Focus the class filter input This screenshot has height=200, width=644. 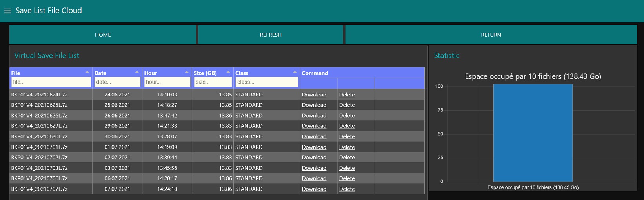pyautogui.click(x=267, y=82)
